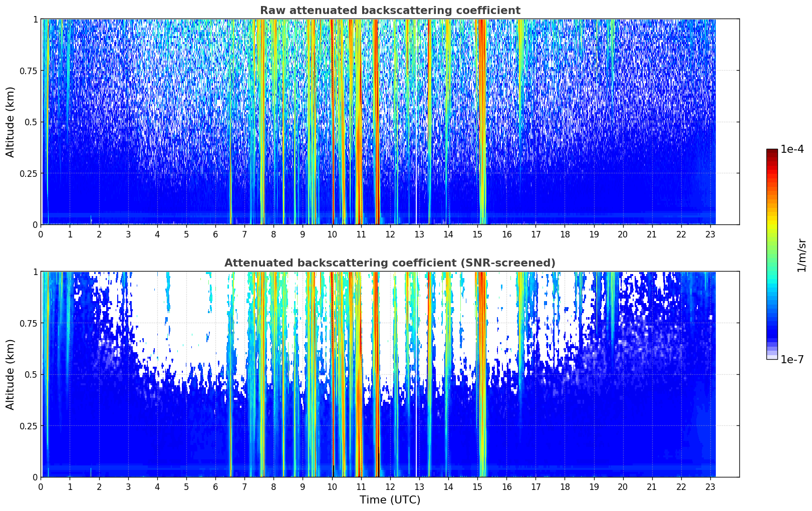
Task: Click hour 5 tick under the SNR-screened plot
Action: pyautogui.click(x=186, y=486)
